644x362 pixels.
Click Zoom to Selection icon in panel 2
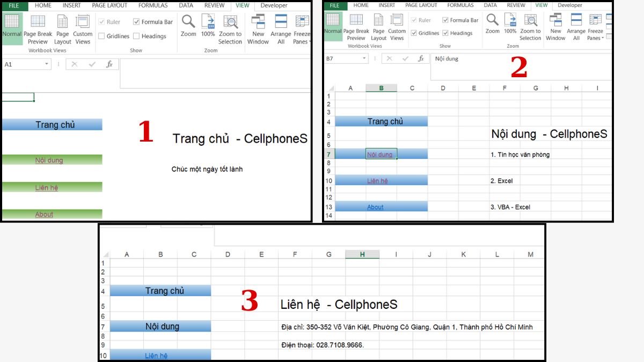(x=530, y=20)
